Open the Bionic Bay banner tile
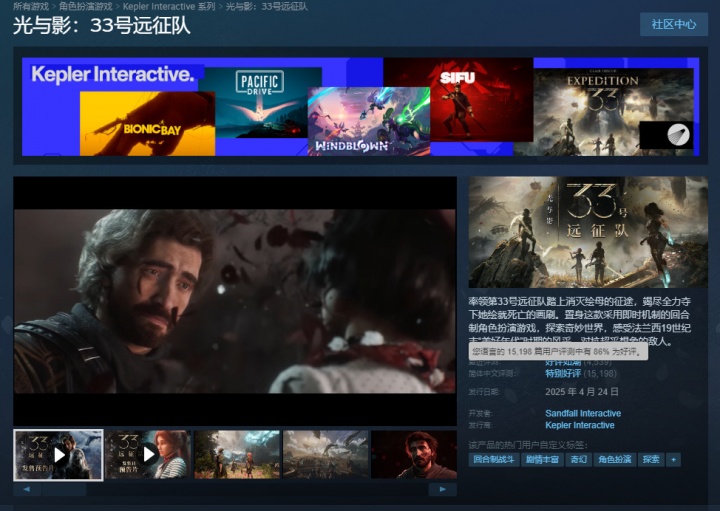720x511 pixels. click(147, 124)
